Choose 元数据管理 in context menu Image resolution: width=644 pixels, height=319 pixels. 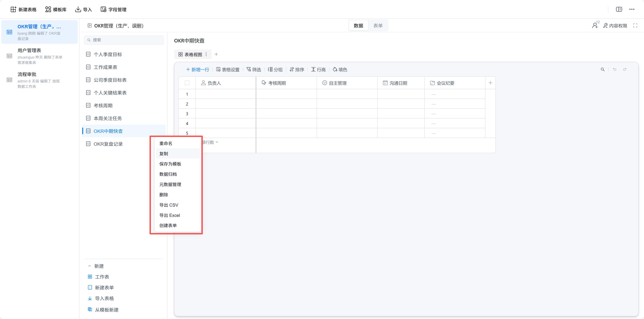(178, 184)
